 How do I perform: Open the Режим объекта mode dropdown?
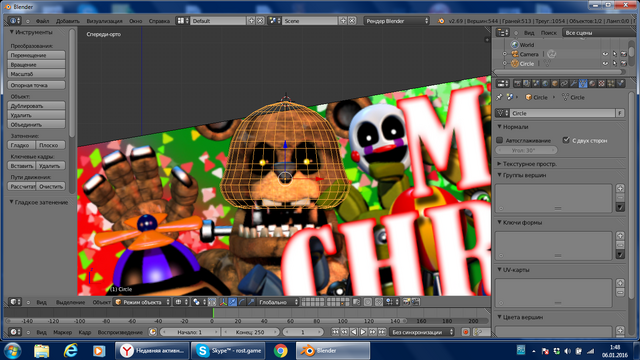142,302
